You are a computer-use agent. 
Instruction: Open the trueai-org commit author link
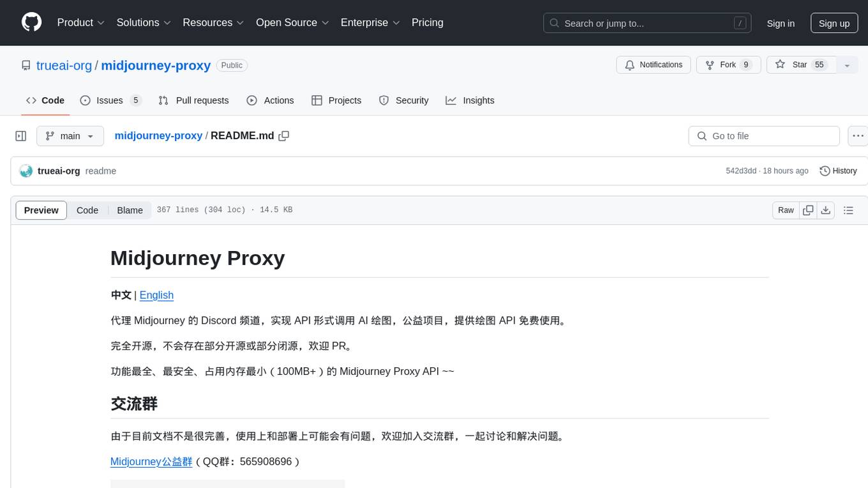coord(59,171)
